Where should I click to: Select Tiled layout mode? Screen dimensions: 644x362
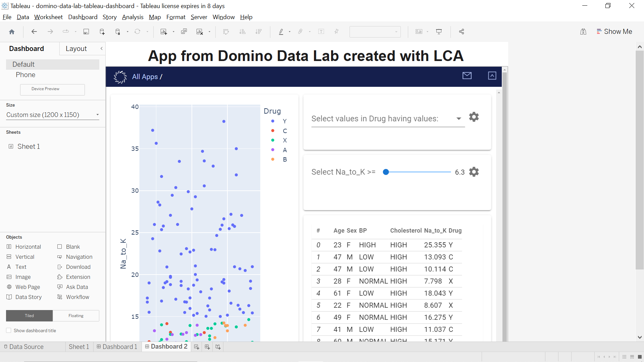pyautogui.click(x=30, y=316)
